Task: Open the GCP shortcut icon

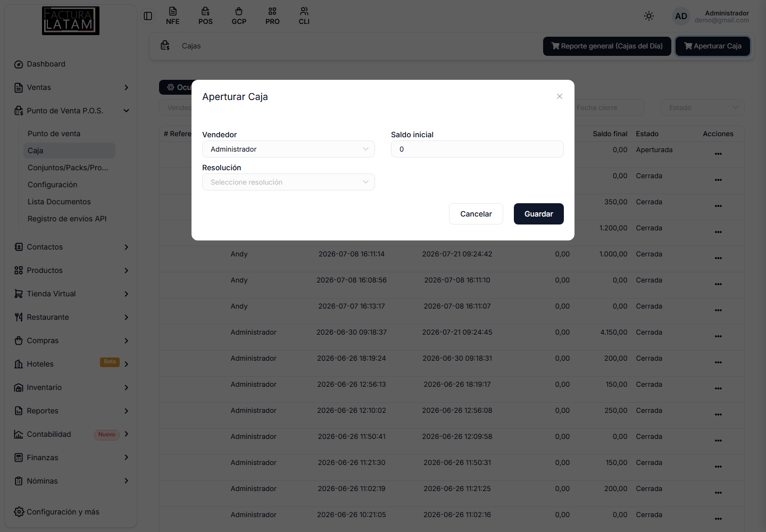Action: (x=239, y=16)
